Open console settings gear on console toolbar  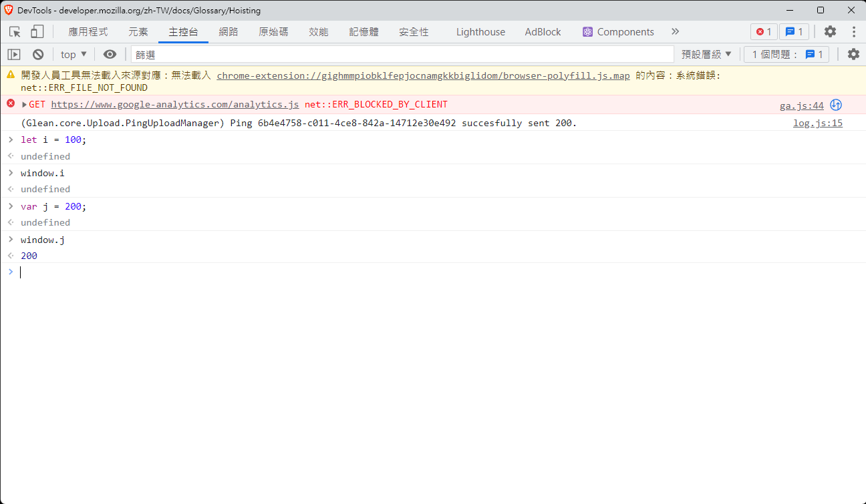[x=853, y=54]
